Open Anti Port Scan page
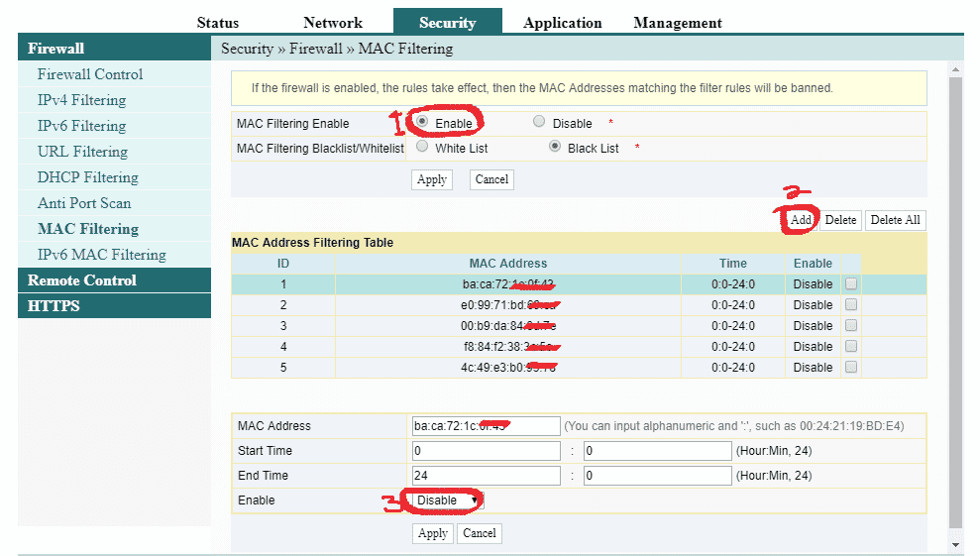Viewport: 980px width, 556px height. click(84, 202)
